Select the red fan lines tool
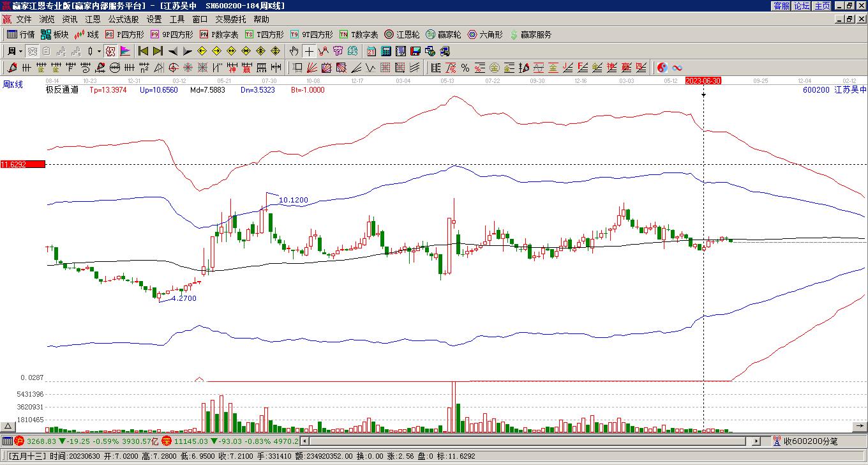868x465 pixels. point(312,68)
